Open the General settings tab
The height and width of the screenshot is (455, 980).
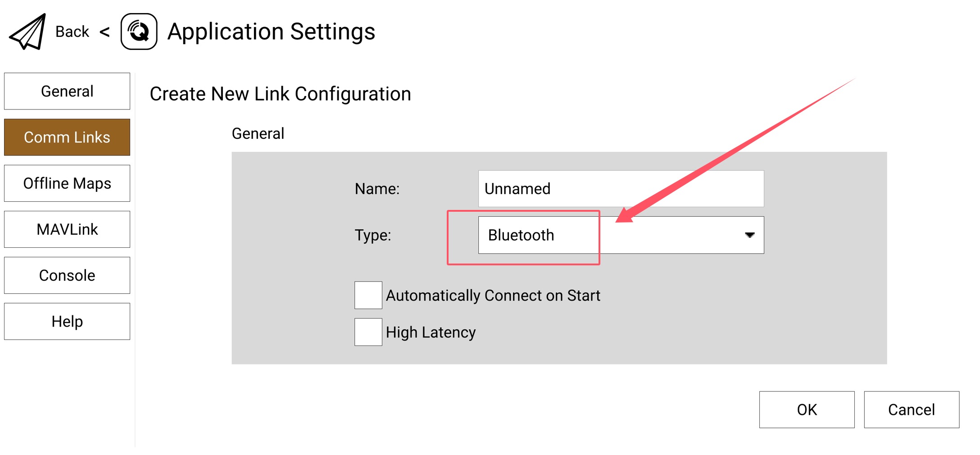tap(67, 91)
